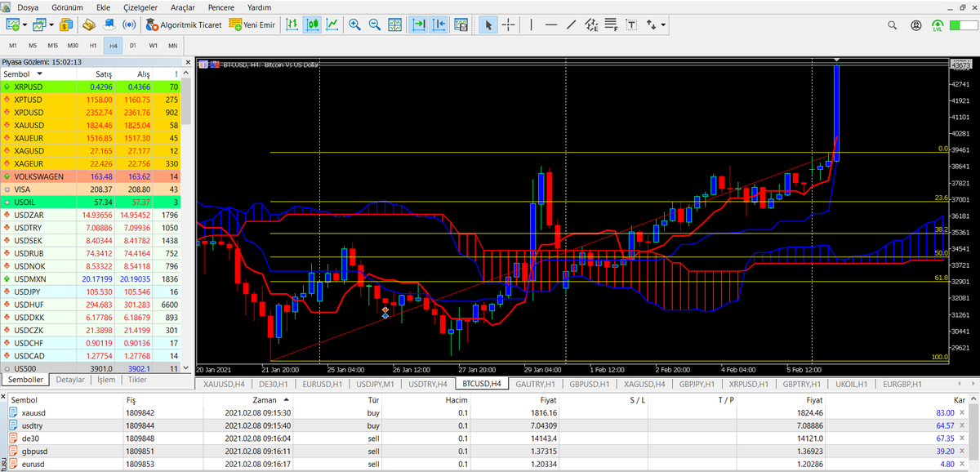Switch chart to candlestick type
Screen dimensions: 980x472
[311, 24]
